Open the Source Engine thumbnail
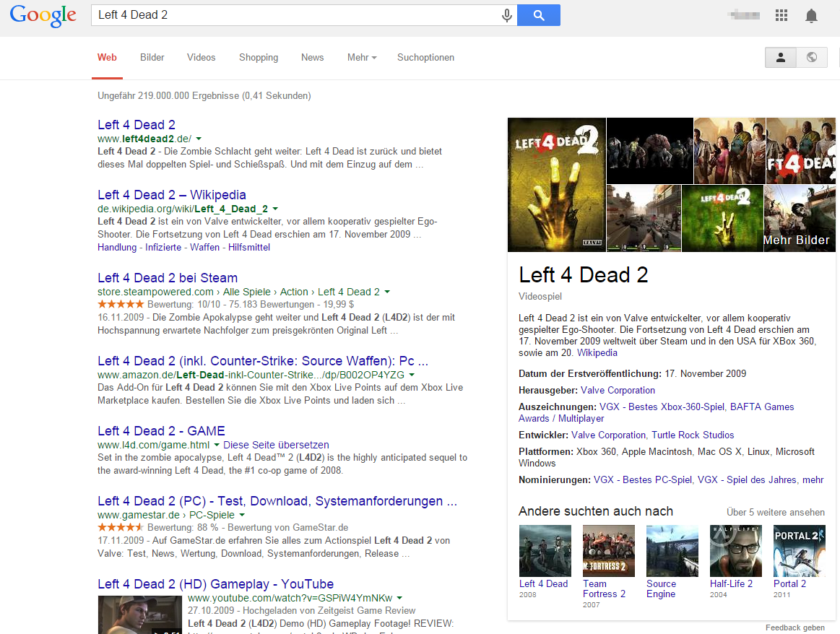The width and height of the screenshot is (840, 634). 672,550
